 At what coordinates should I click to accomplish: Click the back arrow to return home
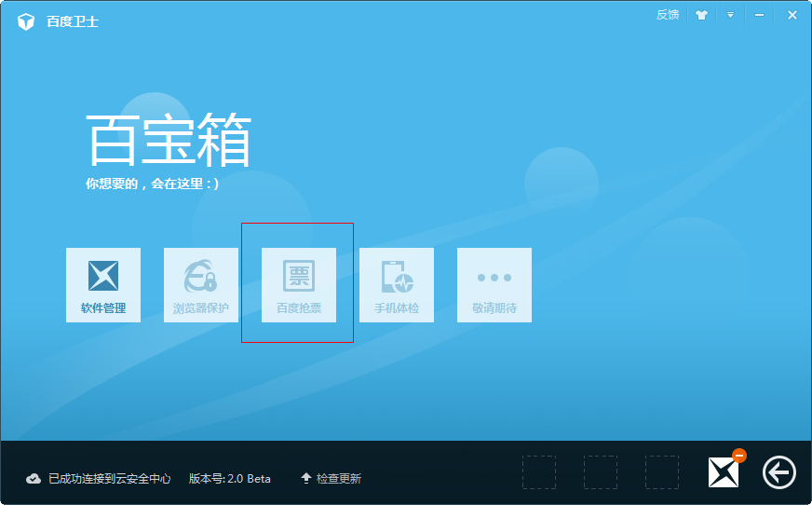point(778,473)
